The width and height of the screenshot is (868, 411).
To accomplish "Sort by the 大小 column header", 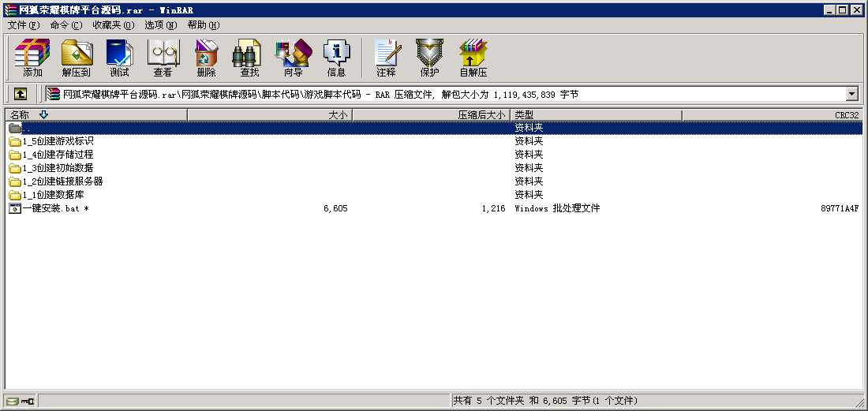I will [x=270, y=114].
